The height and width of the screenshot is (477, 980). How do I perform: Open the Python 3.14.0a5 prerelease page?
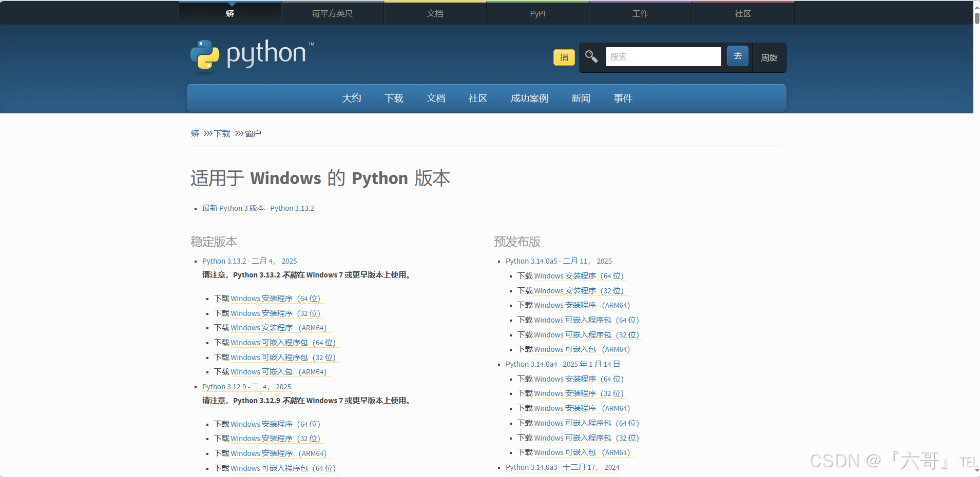click(x=559, y=261)
